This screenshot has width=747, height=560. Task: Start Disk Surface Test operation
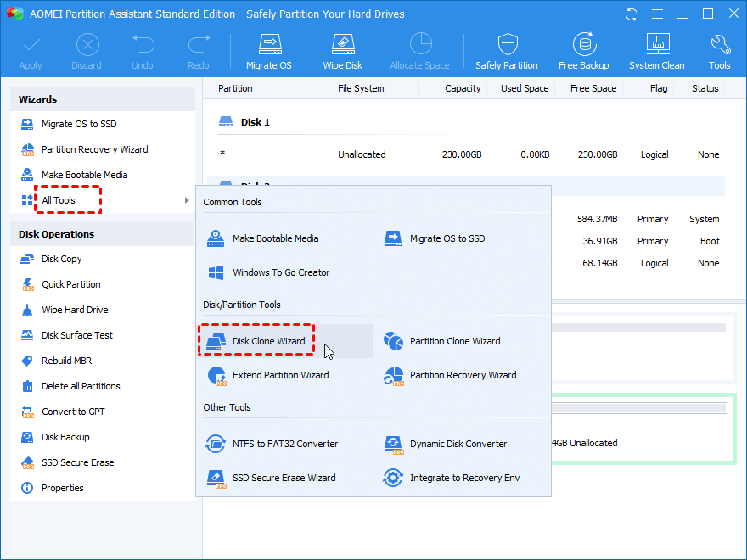pos(77,335)
